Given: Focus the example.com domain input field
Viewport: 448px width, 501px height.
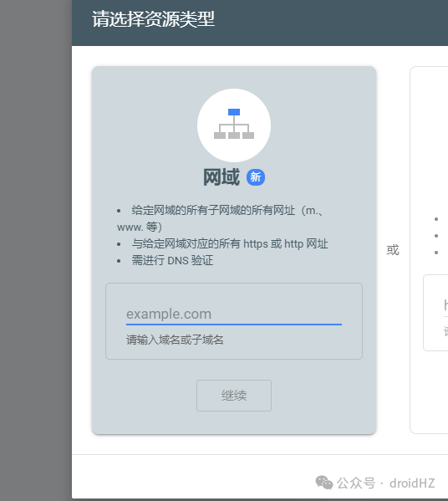Looking at the screenshot, I should (x=234, y=314).
